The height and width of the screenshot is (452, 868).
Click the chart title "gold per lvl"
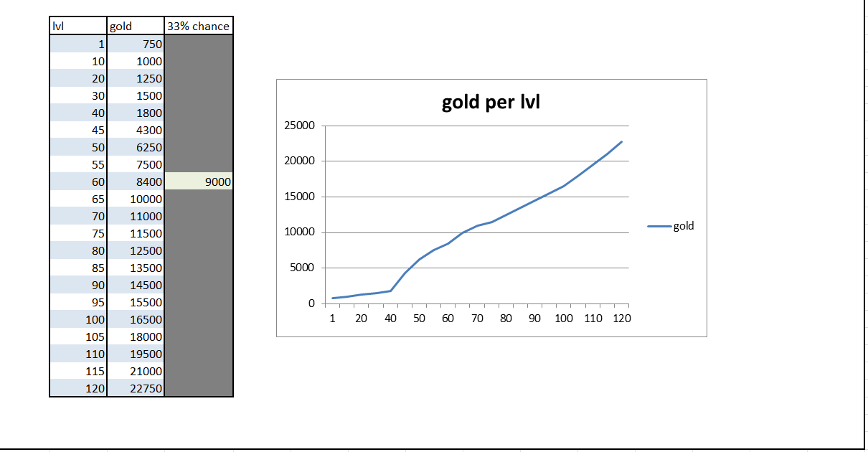[x=491, y=102]
